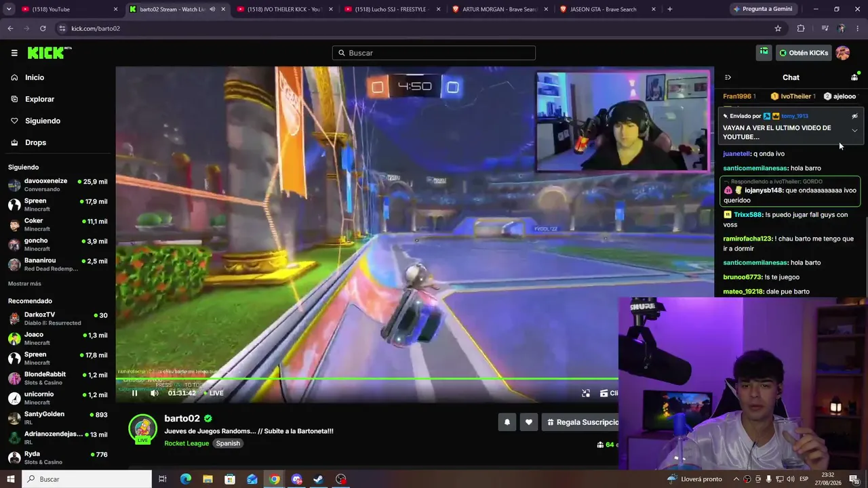Image resolution: width=868 pixels, height=488 pixels.
Task: Mute the stream volume
Action: 155,393
